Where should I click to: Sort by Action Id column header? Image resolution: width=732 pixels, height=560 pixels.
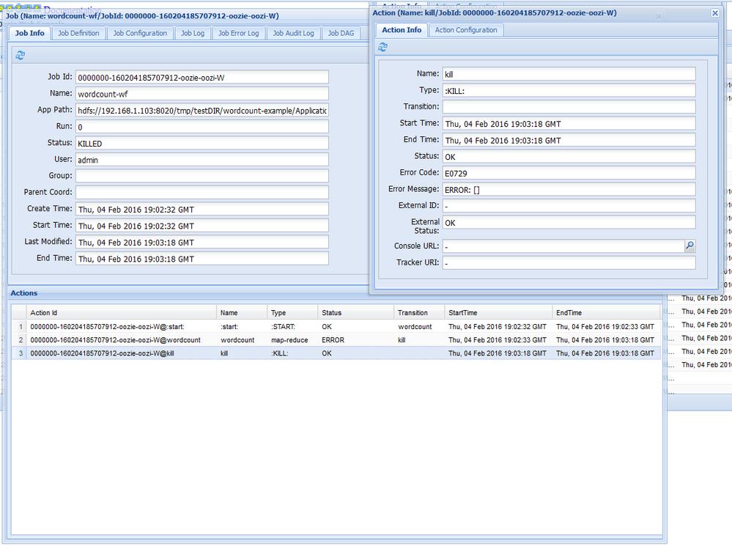pyautogui.click(x=122, y=313)
